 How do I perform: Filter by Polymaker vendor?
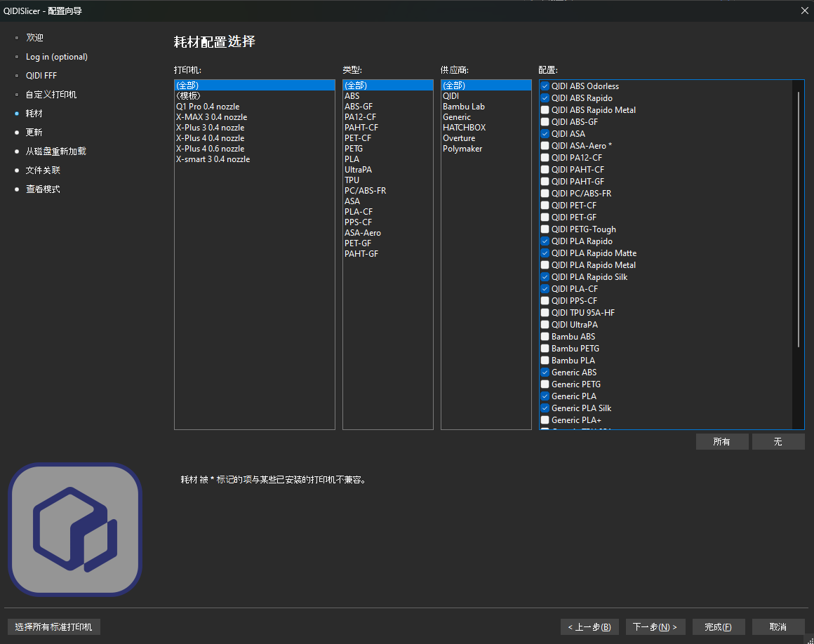click(x=462, y=149)
